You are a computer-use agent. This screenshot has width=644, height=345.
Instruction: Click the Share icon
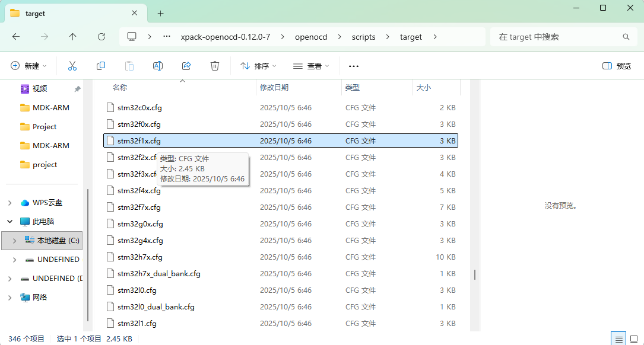point(186,66)
